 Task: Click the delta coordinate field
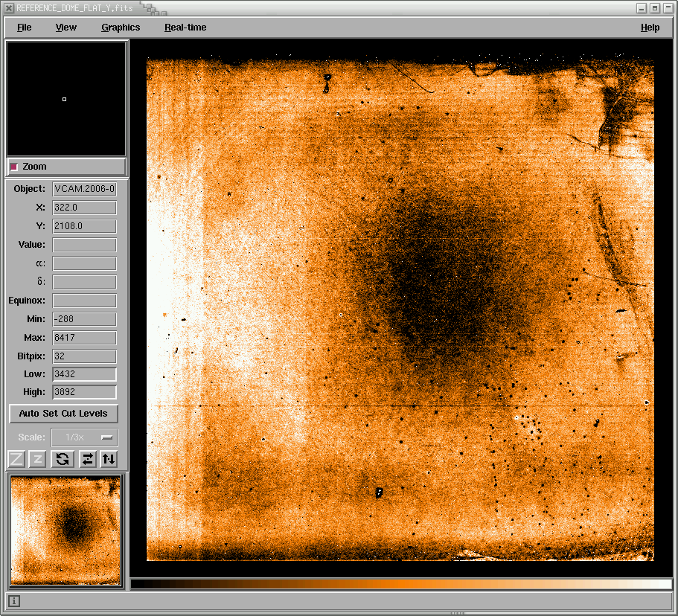point(84,282)
